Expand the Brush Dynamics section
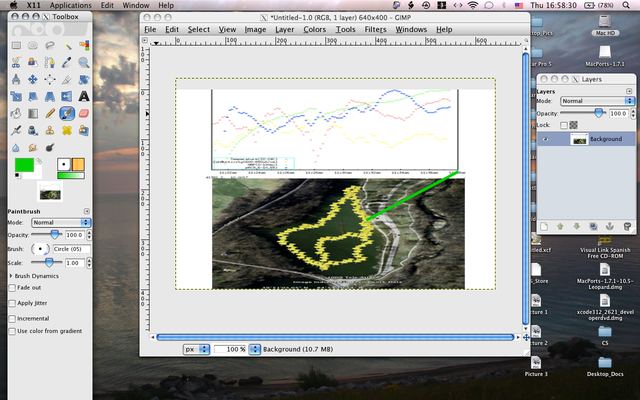 11,276
